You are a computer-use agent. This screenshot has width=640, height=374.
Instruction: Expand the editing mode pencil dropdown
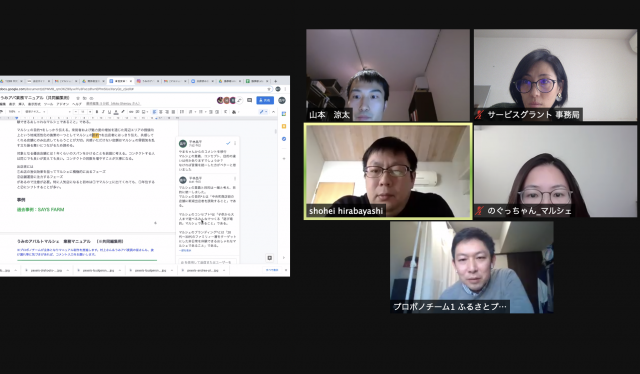pos(264,112)
